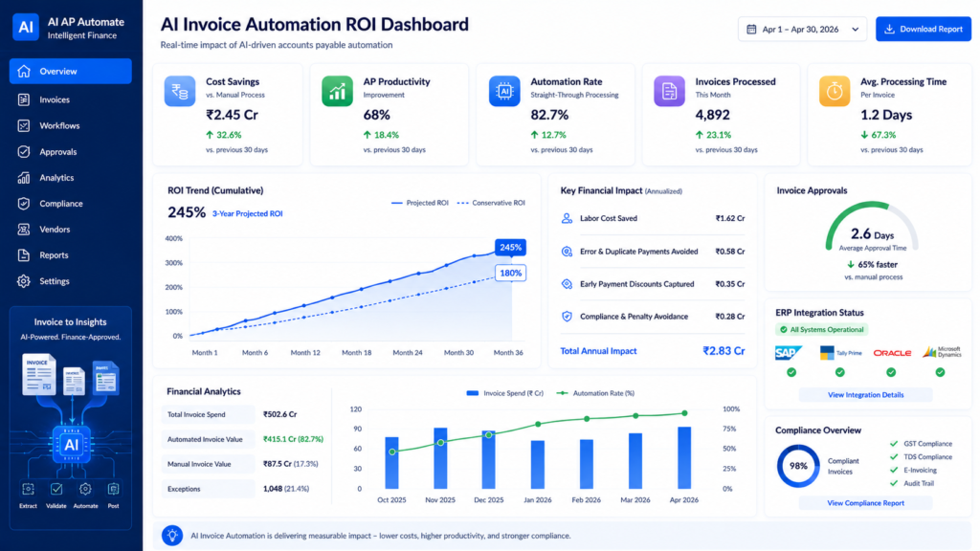Click the Early Payment Discounts icon
The width and height of the screenshot is (980, 551).
click(x=567, y=284)
